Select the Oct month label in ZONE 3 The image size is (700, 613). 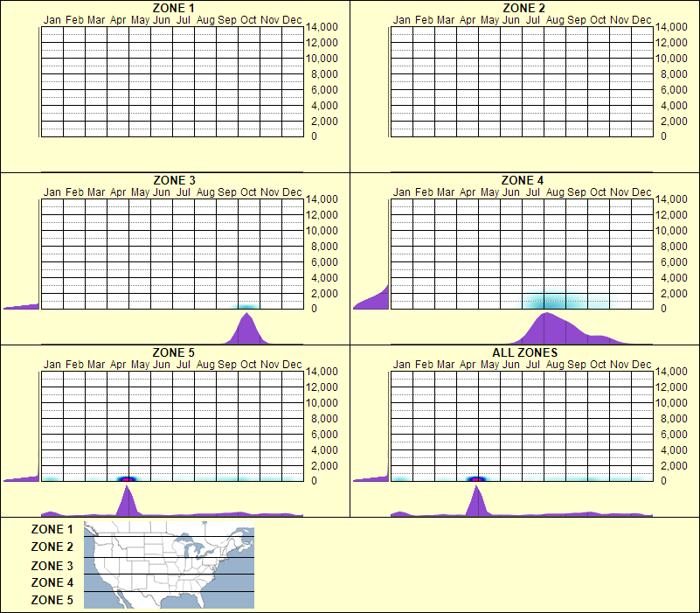[246, 192]
